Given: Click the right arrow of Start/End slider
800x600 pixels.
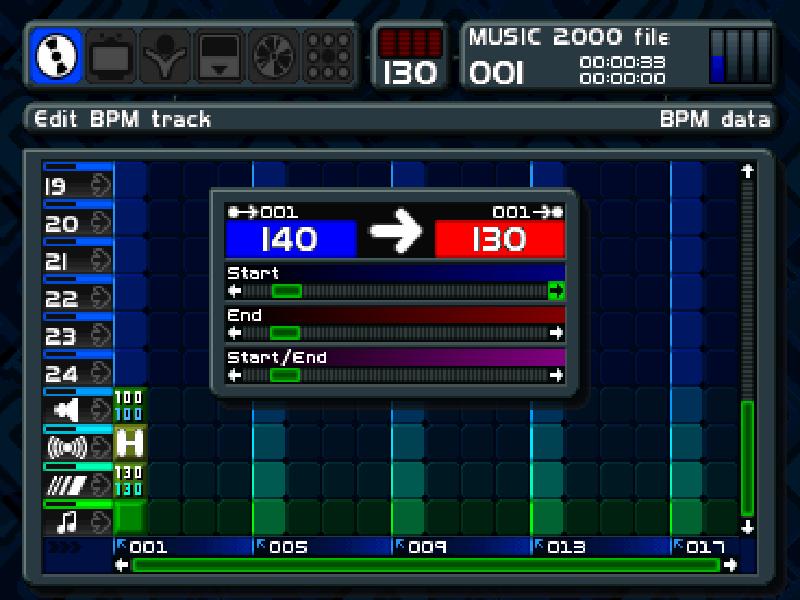Looking at the screenshot, I should click(557, 376).
